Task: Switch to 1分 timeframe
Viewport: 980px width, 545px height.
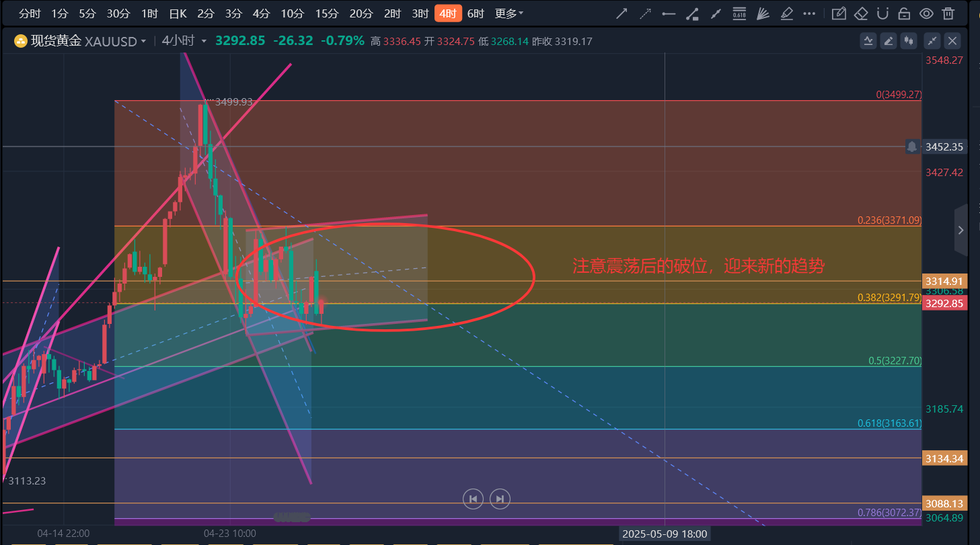Action: (60, 13)
